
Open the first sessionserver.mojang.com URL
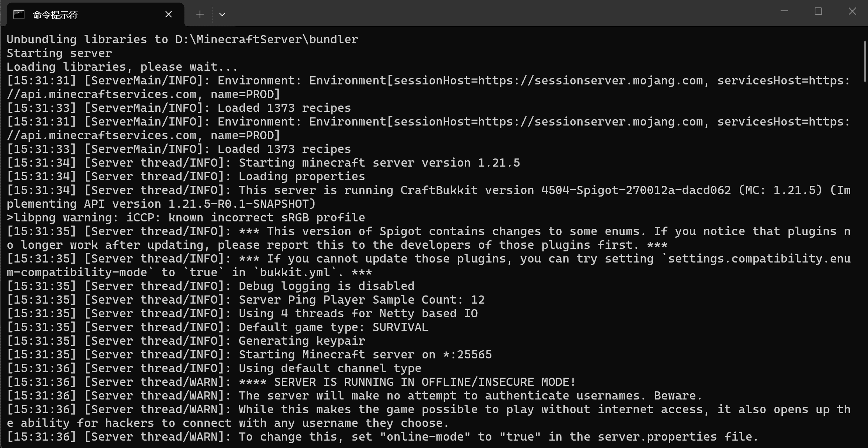pos(590,81)
